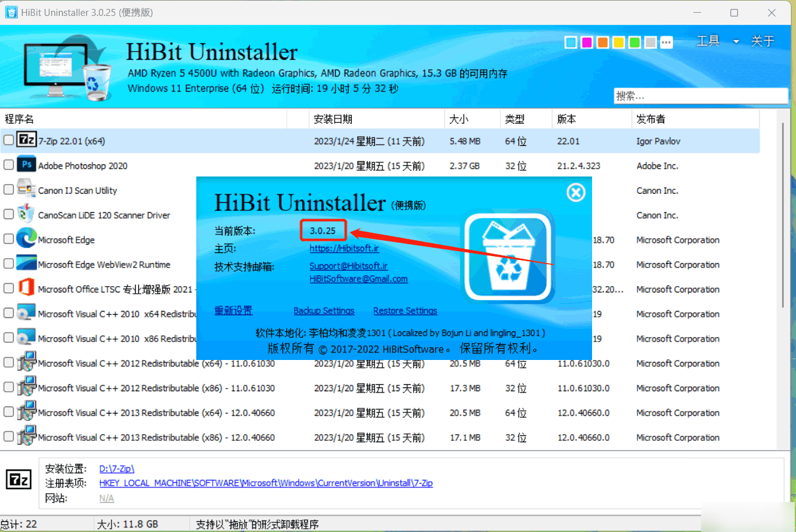Click the three-dot color options button

pos(666,42)
